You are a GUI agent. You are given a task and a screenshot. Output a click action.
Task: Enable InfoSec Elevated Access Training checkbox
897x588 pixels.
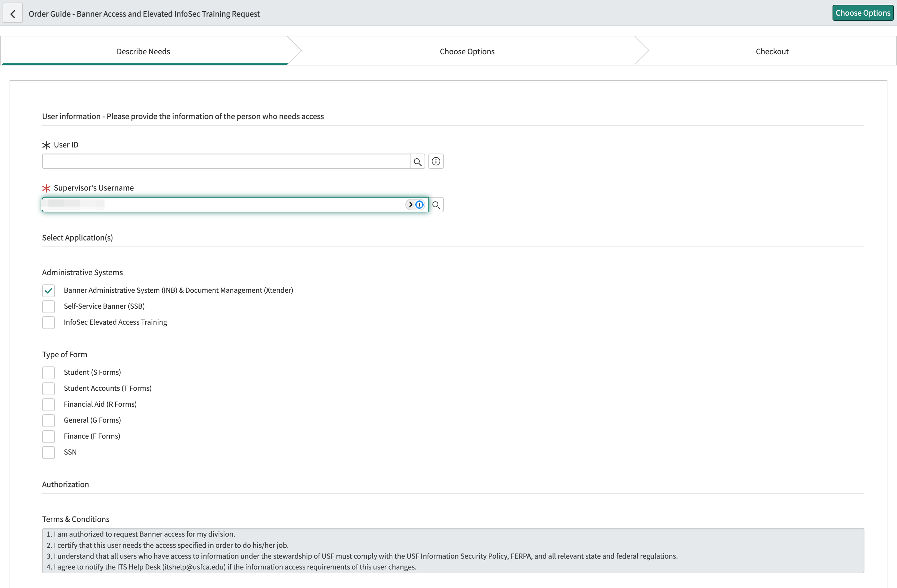[49, 323]
